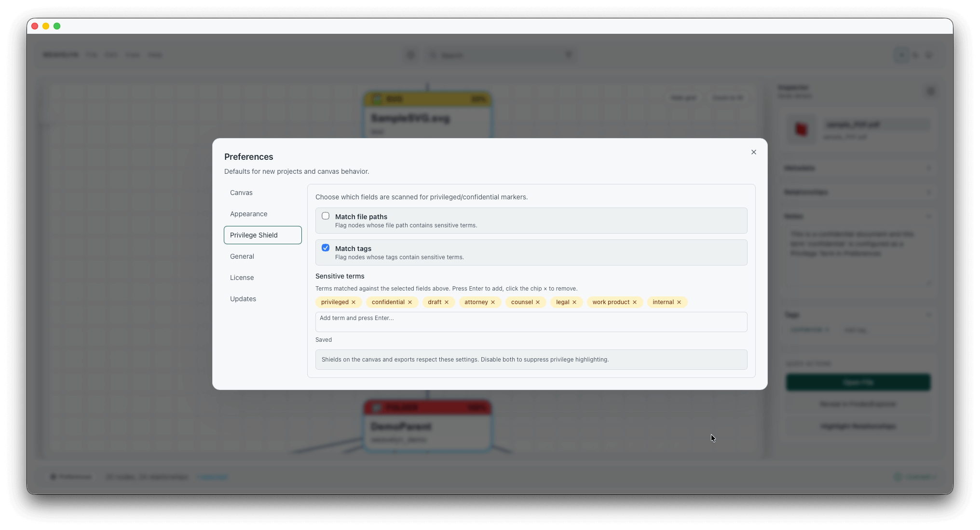Close the Preferences dialog with X
The image size is (980, 530).
coord(754,152)
